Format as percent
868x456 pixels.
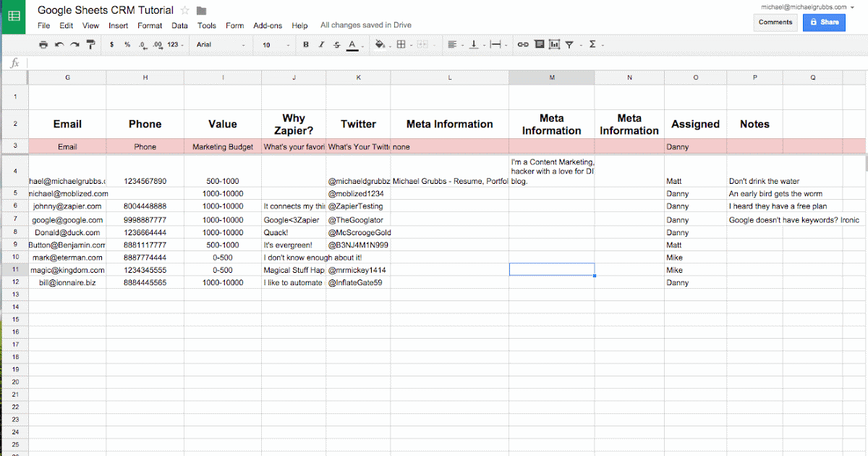[127, 45]
